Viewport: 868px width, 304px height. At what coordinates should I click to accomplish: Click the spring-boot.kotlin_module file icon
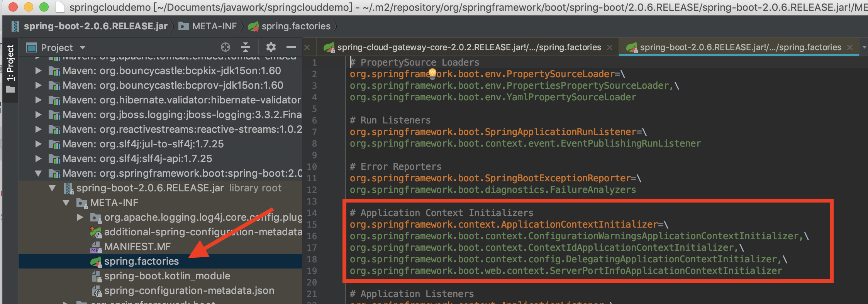pyautogui.click(x=96, y=276)
